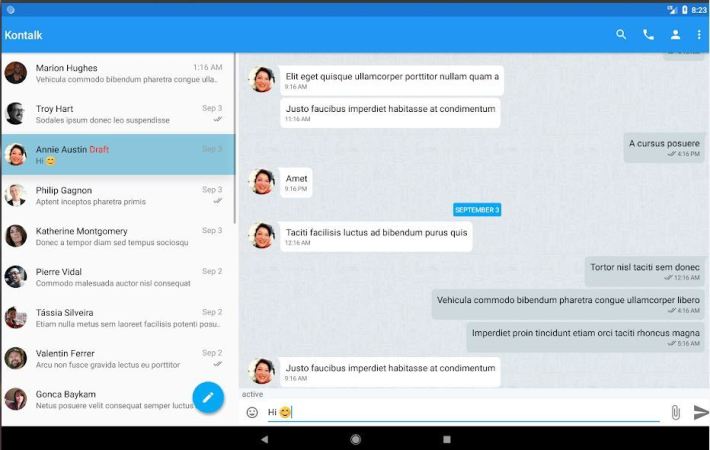
Task: Click the 'active' status label
Action: pyautogui.click(x=252, y=394)
